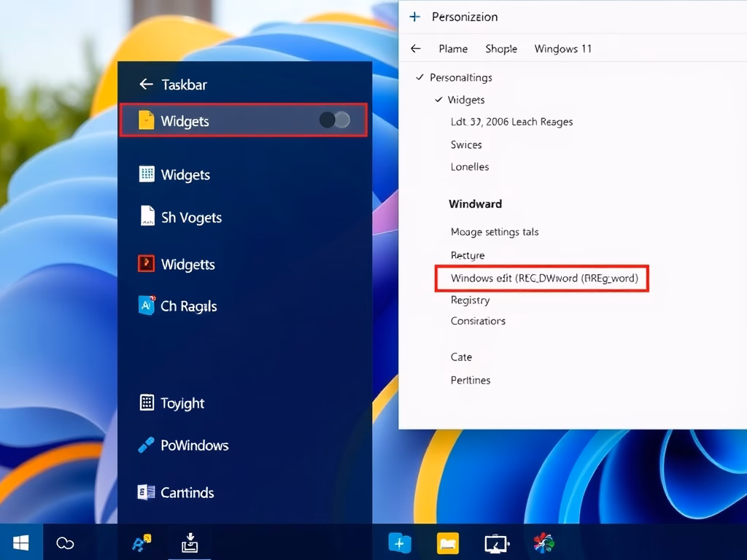This screenshot has width=747, height=560.
Task: Toggle the highlighted Widgets switch
Action: pyautogui.click(x=334, y=120)
